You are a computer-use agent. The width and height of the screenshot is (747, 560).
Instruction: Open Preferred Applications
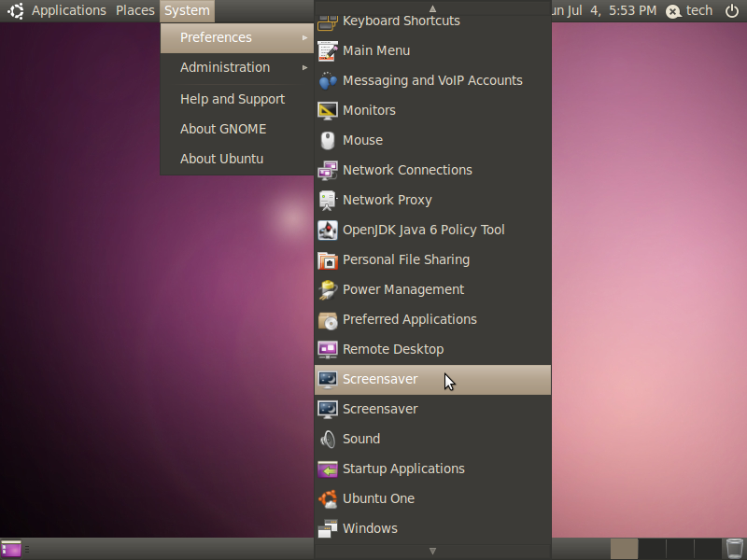click(432, 319)
